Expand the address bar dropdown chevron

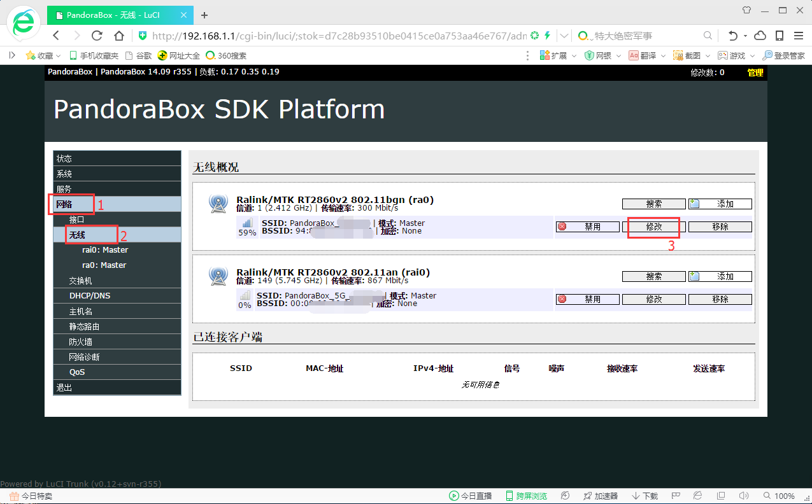point(564,36)
